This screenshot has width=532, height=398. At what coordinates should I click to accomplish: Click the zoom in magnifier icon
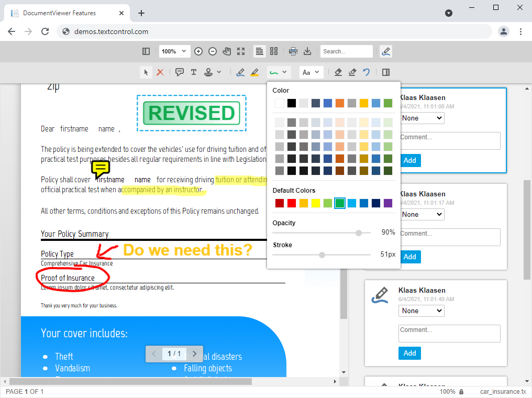pos(198,51)
